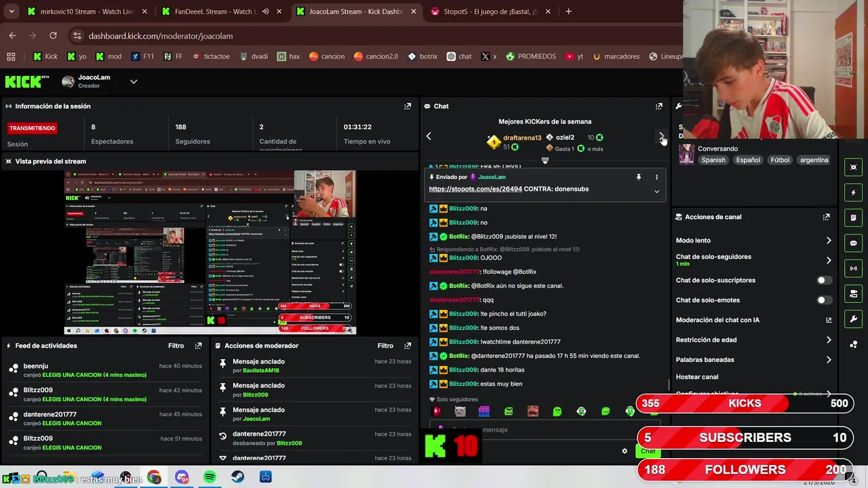Reload the dashboard page
The image size is (868, 488).
pos(53,36)
